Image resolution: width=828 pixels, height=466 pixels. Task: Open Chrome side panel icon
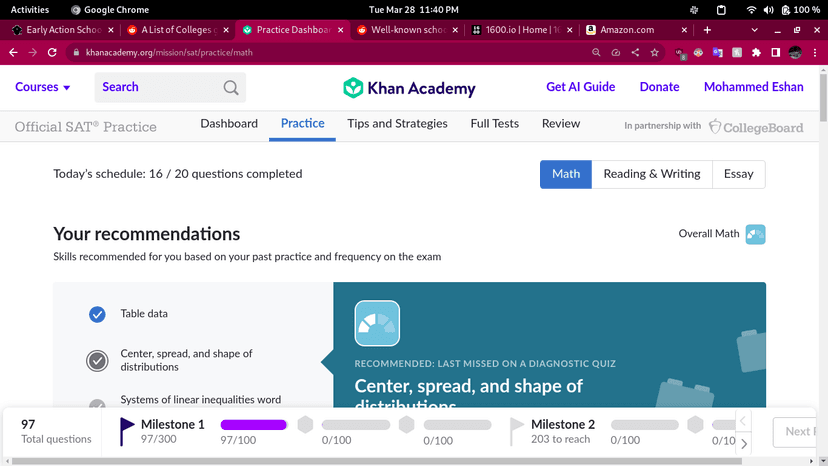tap(775, 52)
